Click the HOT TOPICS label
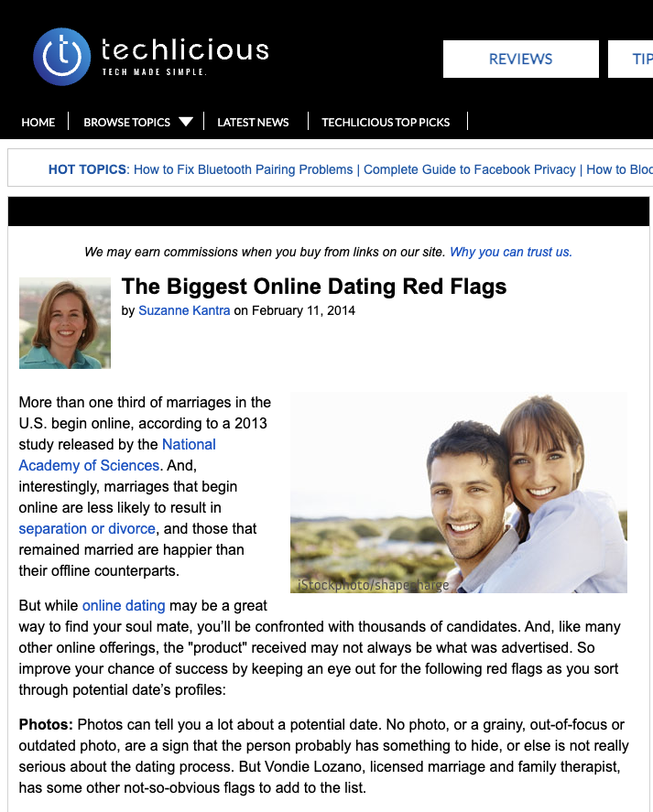This screenshot has height=812, width=653. tap(89, 169)
